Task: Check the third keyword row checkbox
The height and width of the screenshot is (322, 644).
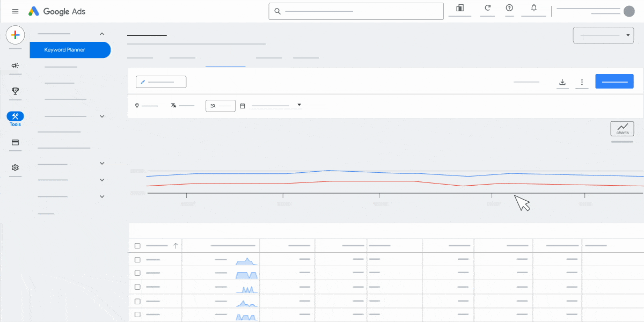Action: click(137, 287)
